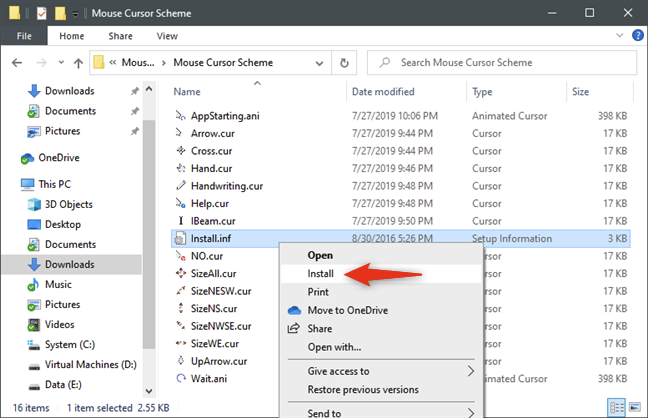Select the Wait.ani file icon

pyautogui.click(x=181, y=379)
